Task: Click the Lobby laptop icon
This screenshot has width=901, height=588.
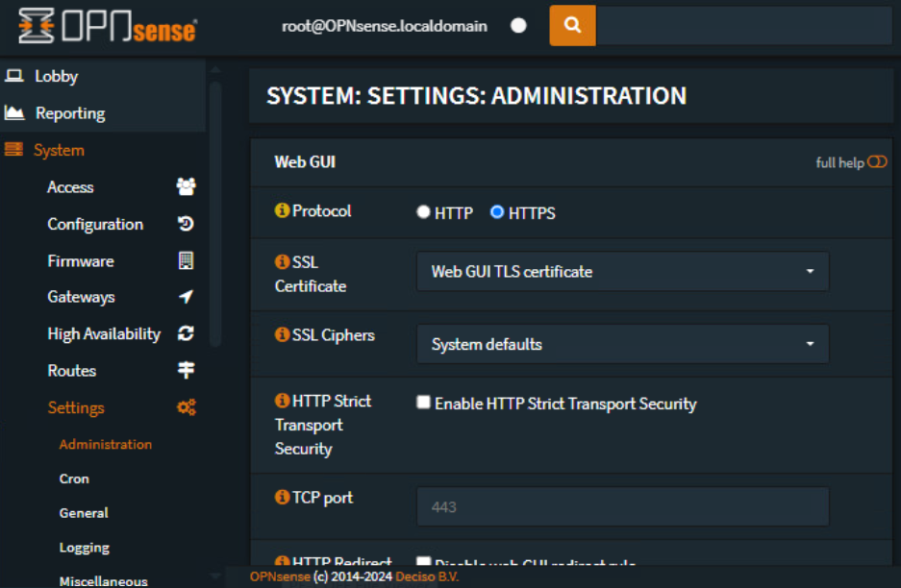Action: (14, 76)
